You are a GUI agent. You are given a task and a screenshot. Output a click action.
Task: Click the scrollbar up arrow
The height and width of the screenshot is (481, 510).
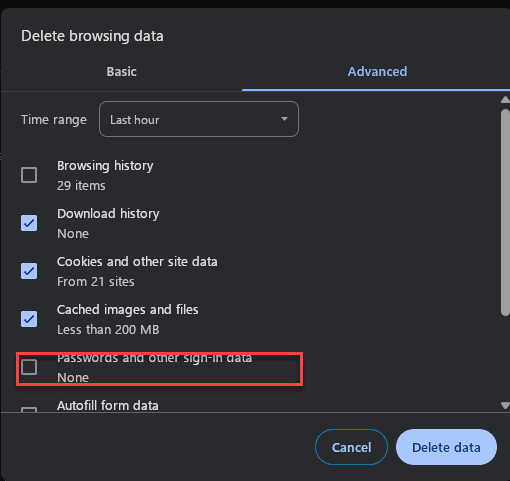point(505,99)
